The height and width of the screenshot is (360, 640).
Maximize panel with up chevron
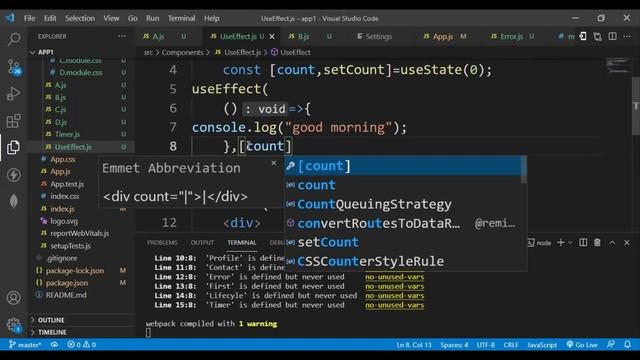[612, 242]
